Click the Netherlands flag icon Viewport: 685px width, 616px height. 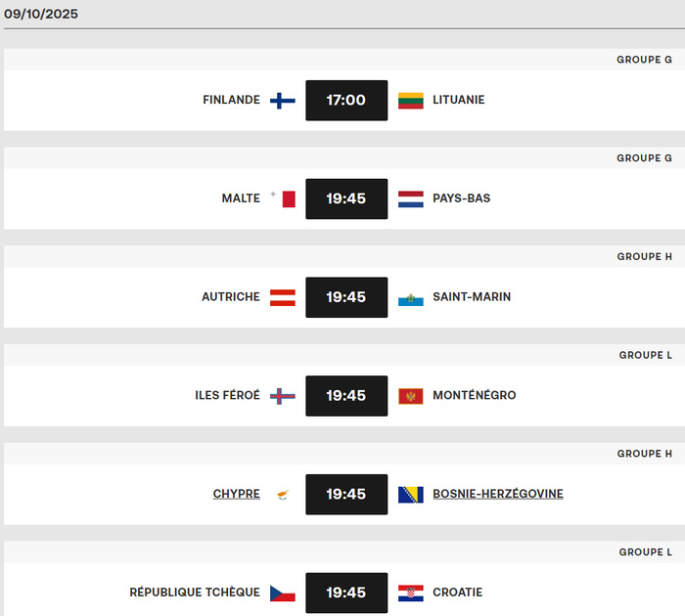tap(411, 199)
